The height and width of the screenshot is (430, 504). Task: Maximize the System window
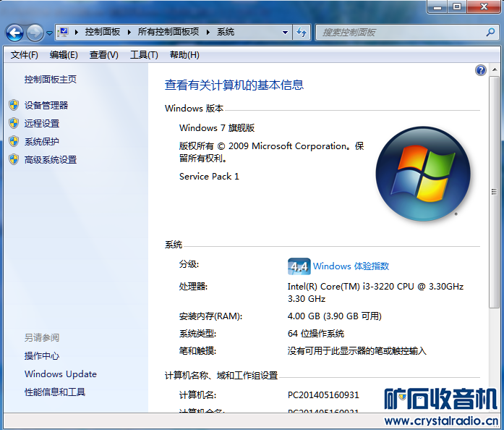tap(457, 7)
